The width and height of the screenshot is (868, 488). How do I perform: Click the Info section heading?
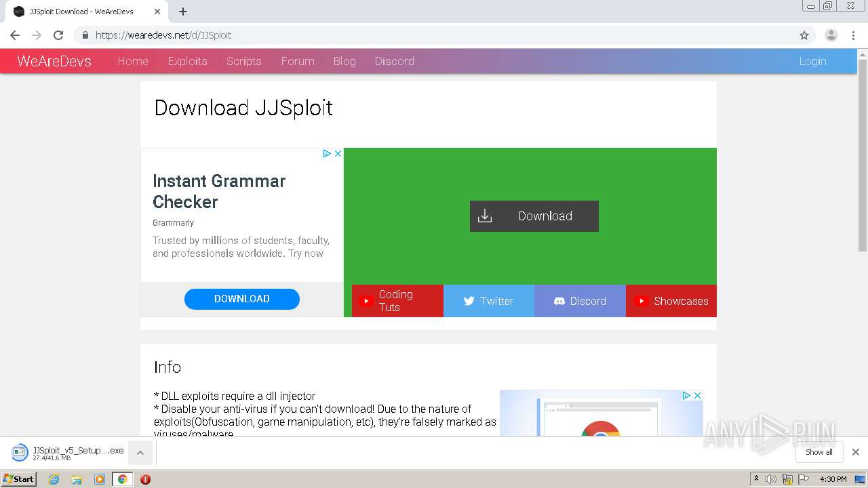[167, 367]
